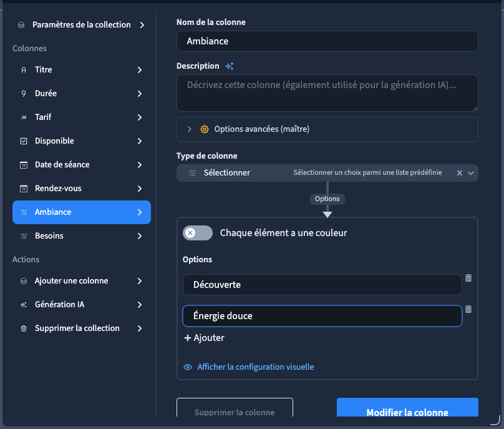Image resolution: width=504 pixels, height=429 pixels.
Task: Click the checkbox icon beside Disponible
Action: click(x=24, y=141)
